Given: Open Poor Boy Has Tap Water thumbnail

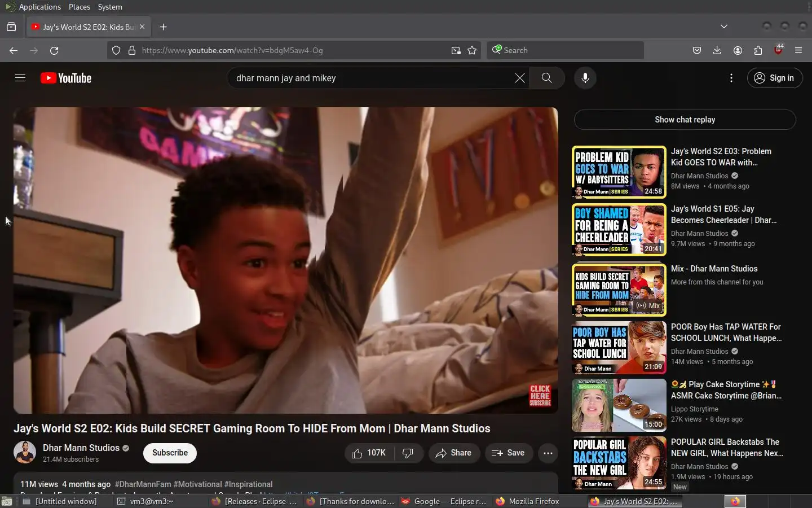Looking at the screenshot, I should 619,348.
